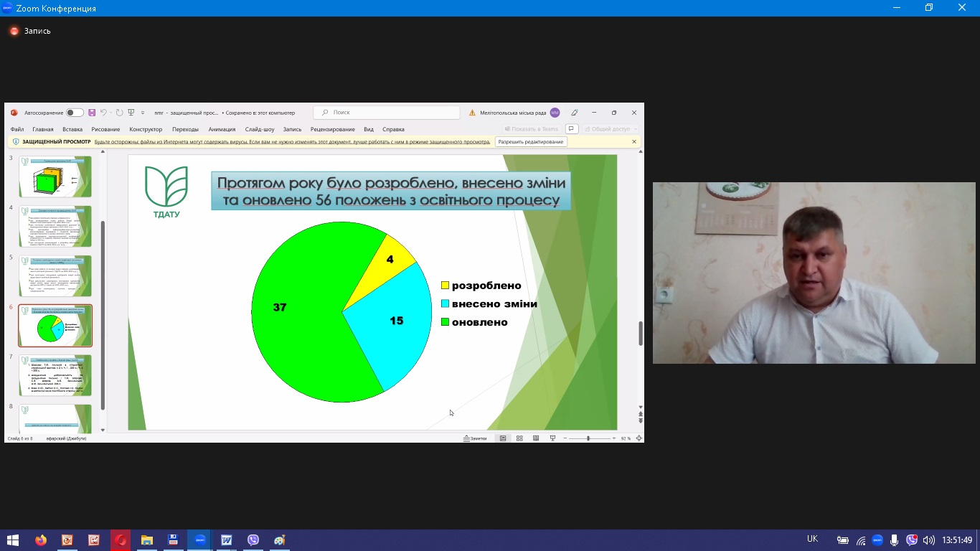
Task: Switch to Normal view icon in status bar
Action: click(503, 438)
